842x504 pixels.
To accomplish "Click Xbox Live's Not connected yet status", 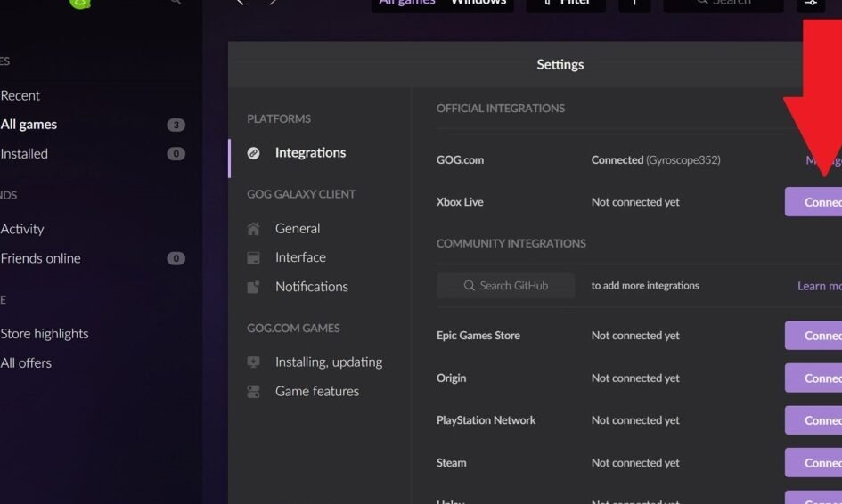I will click(635, 202).
